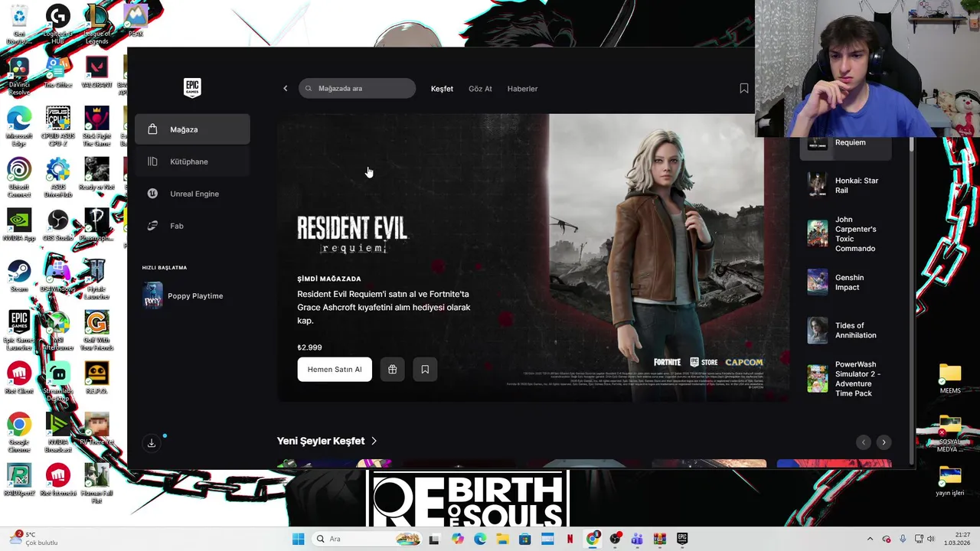Image resolution: width=980 pixels, height=551 pixels.
Task: Open Microsoft Edge desktop icon
Action: coord(19,126)
